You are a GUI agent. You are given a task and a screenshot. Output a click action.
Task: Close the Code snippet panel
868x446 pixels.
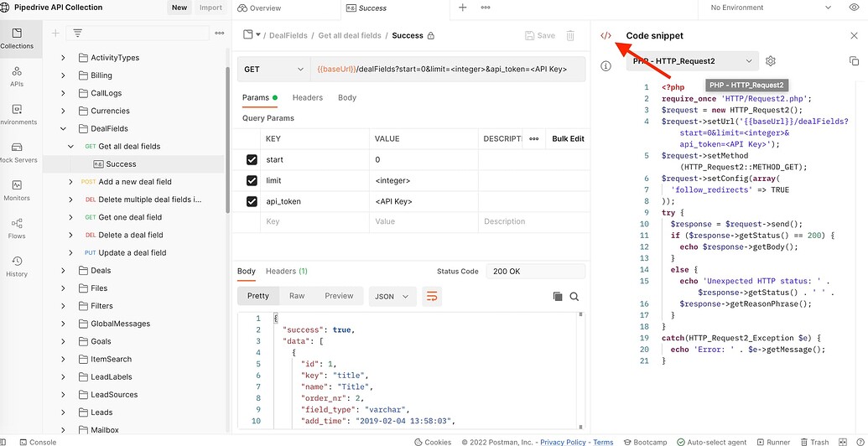coord(854,35)
